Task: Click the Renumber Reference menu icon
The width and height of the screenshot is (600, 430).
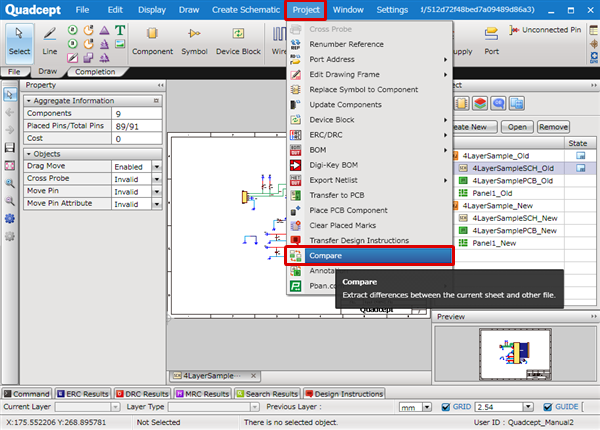Action: [295, 44]
